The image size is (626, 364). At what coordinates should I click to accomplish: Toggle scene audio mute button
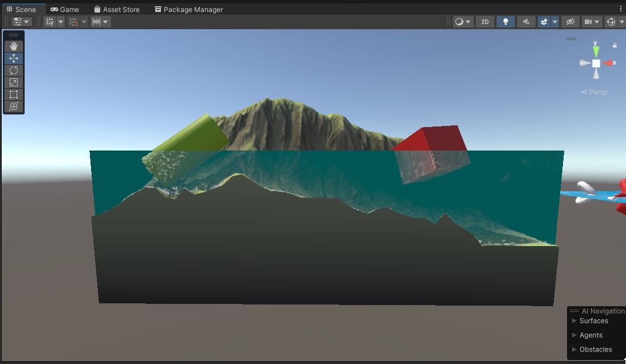coord(526,22)
